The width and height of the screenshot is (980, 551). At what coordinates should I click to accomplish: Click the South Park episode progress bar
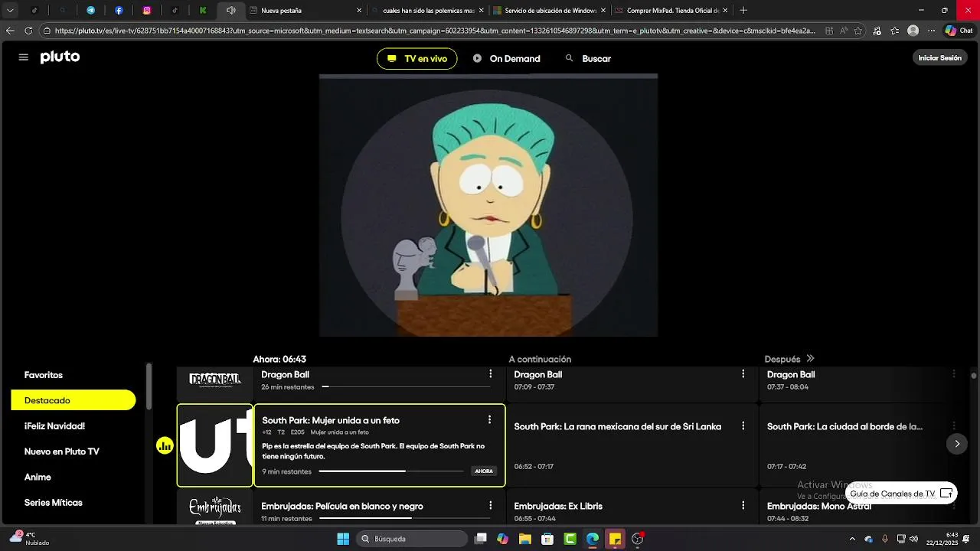click(x=393, y=471)
